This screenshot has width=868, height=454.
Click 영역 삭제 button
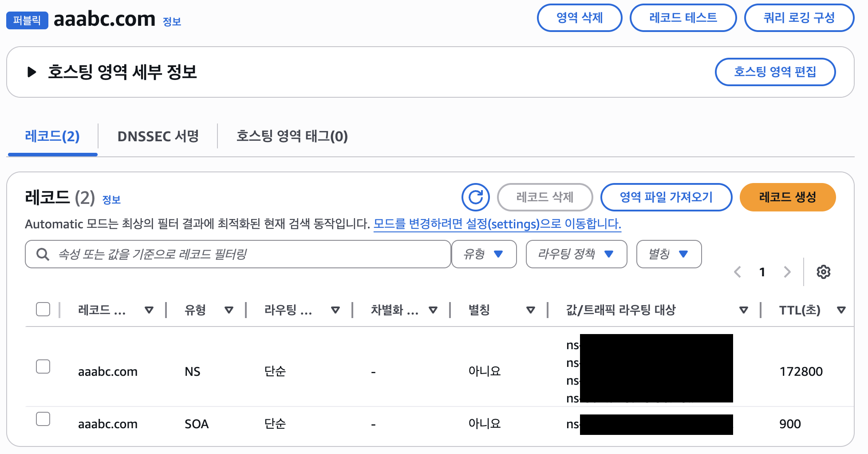580,18
